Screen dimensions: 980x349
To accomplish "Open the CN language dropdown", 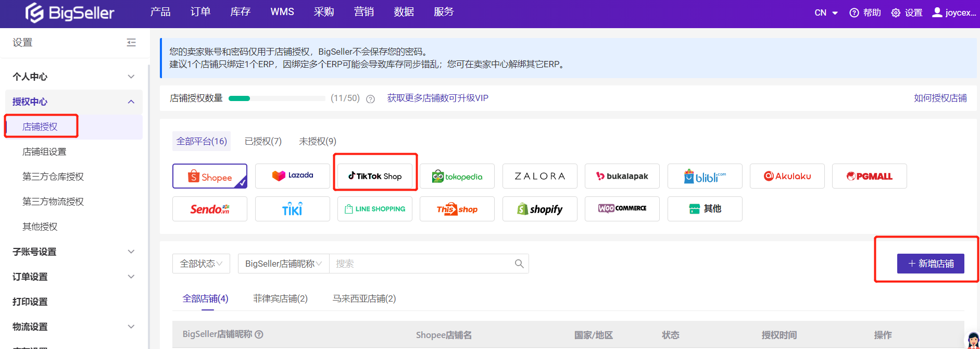I will point(826,13).
